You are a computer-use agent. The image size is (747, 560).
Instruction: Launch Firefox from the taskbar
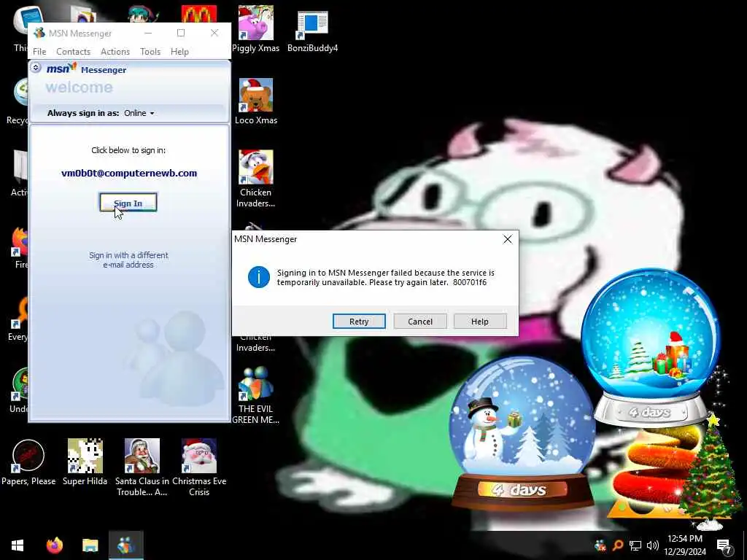click(x=54, y=545)
